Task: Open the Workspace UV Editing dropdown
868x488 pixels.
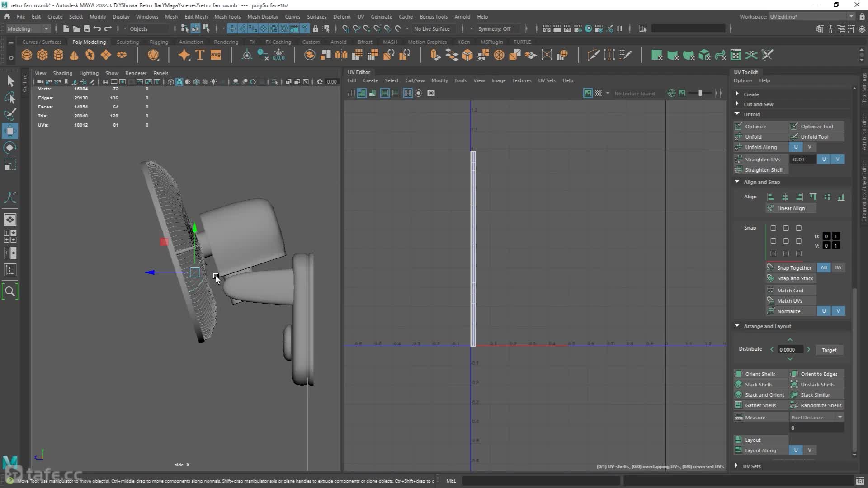Action: pyautogui.click(x=812, y=17)
